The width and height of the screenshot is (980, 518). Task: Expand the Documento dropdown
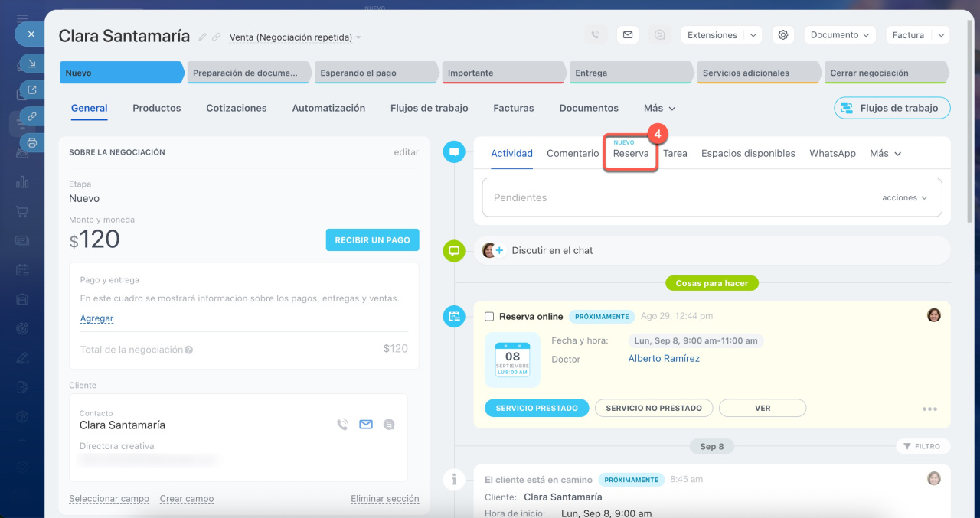[840, 35]
